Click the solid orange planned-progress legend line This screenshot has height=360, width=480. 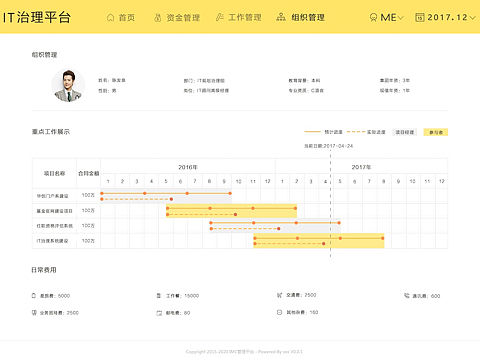312,132
